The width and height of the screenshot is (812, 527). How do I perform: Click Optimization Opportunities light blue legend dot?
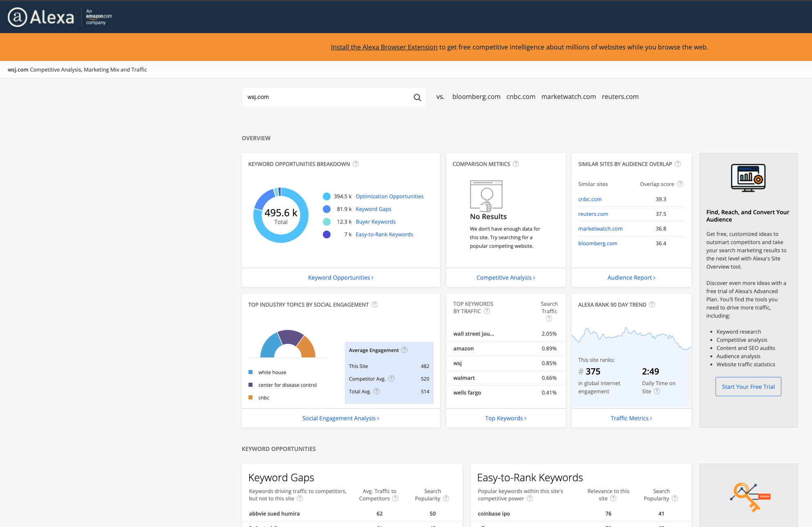click(327, 197)
